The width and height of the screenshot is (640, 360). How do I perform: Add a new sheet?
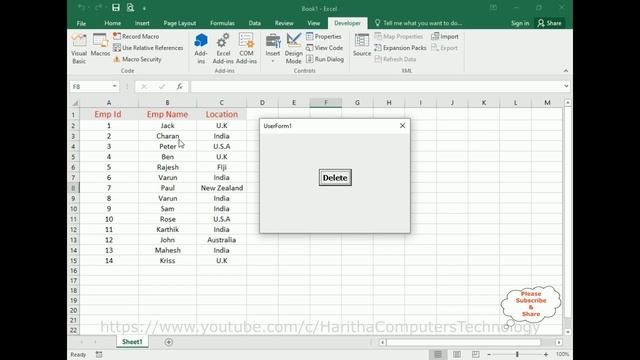[x=169, y=342]
